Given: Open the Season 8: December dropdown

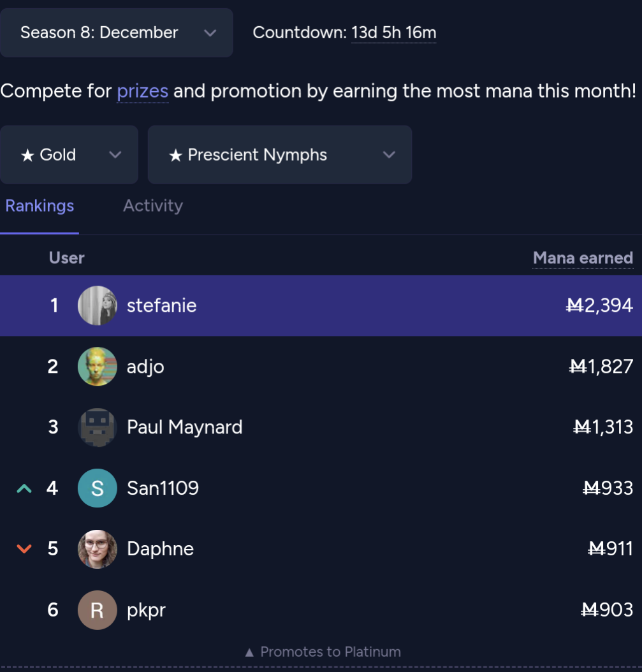Looking at the screenshot, I should tap(117, 33).
